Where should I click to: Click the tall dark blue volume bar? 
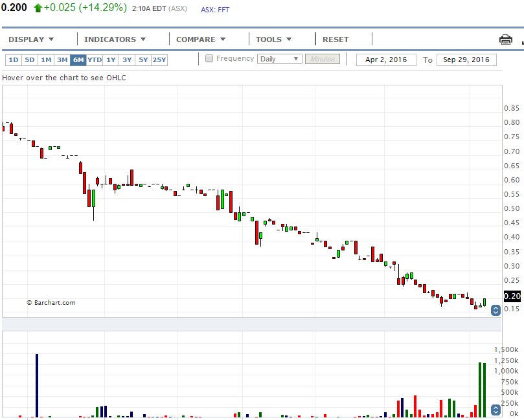pos(37,385)
